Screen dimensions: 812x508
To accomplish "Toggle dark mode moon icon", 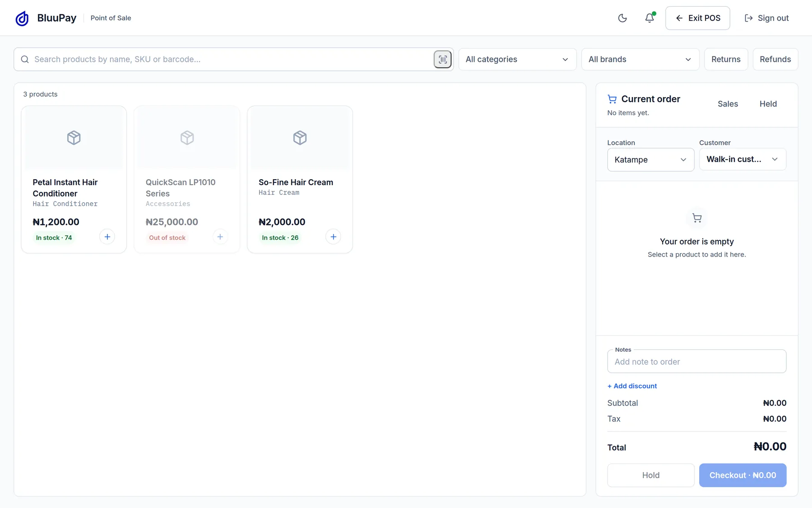I will [x=622, y=18].
